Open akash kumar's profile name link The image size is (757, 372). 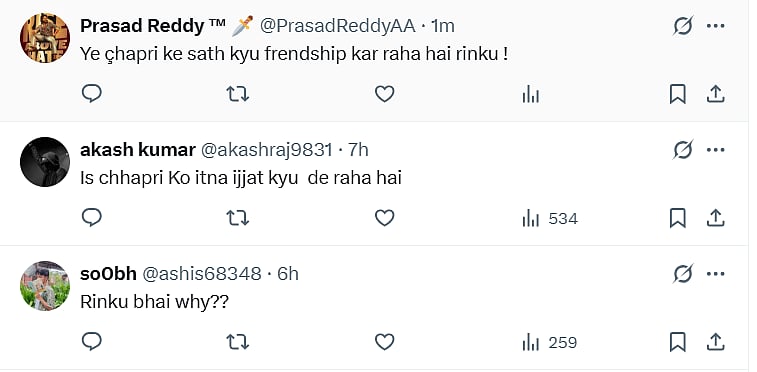pos(138,150)
